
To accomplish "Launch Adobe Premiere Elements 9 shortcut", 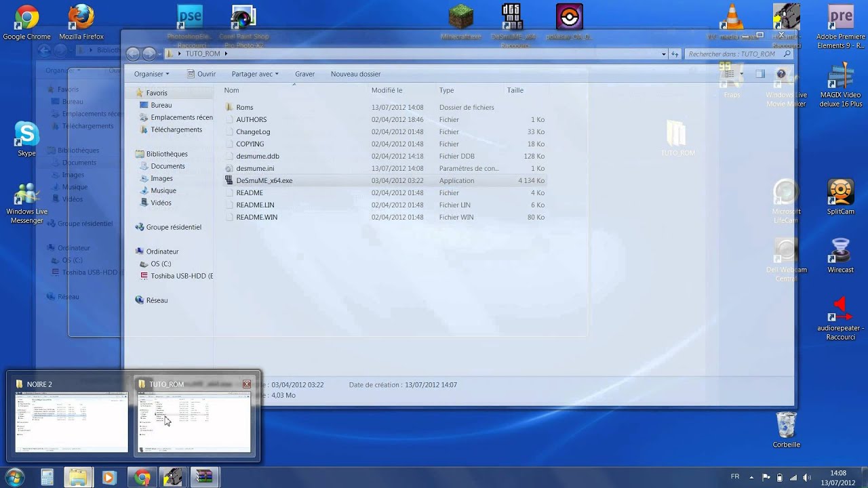I will point(841,27).
